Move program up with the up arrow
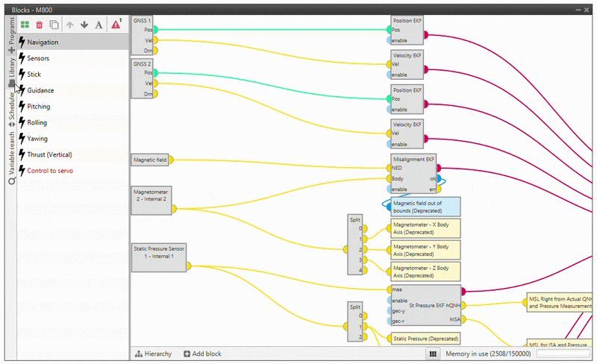This screenshot has height=364, width=597. pos(70,24)
